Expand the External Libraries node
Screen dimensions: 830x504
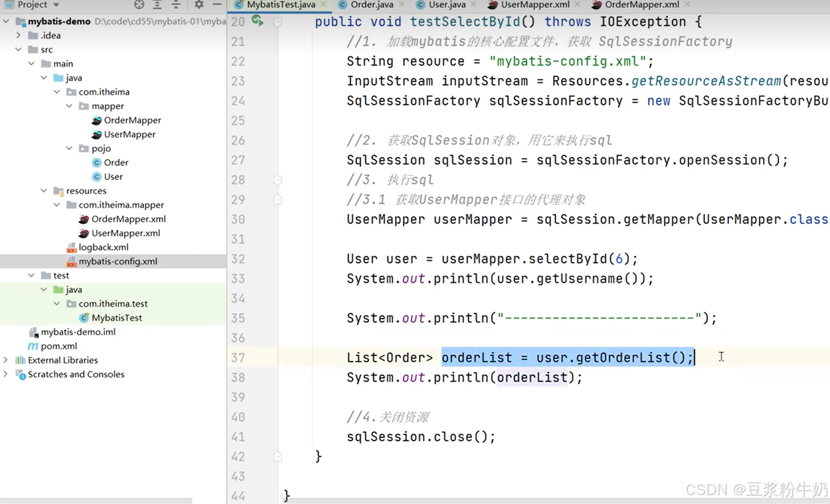click(6, 360)
